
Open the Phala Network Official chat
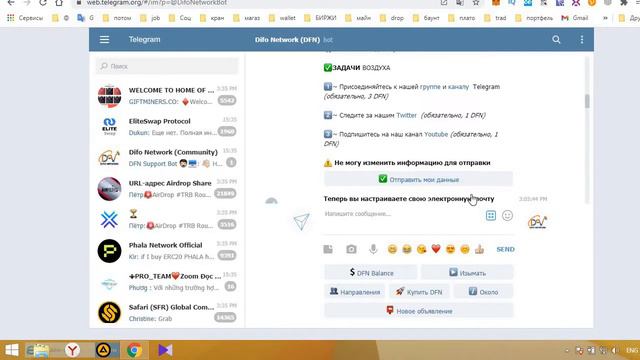167,251
